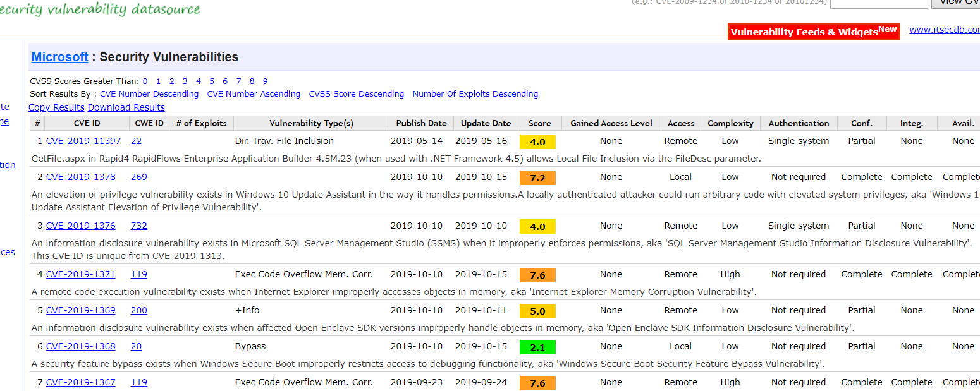Image resolution: width=980 pixels, height=391 pixels.
Task: Filter CVSS scores greater than 8
Action: point(252,81)
